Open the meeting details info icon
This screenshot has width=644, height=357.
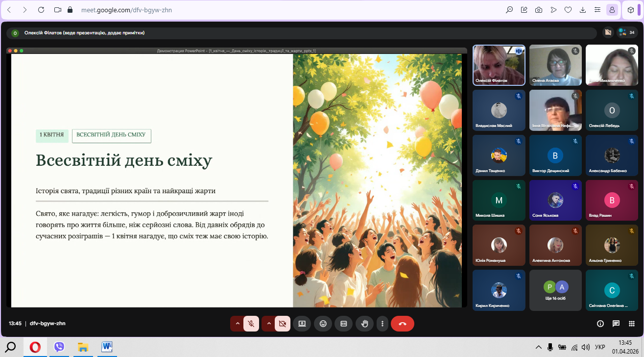tap(600, 324)
